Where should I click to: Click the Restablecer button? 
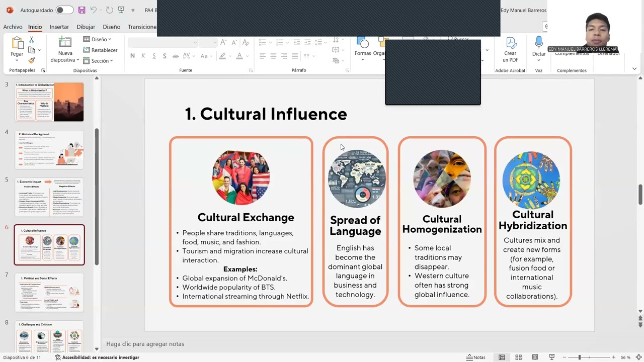point(100,50)
